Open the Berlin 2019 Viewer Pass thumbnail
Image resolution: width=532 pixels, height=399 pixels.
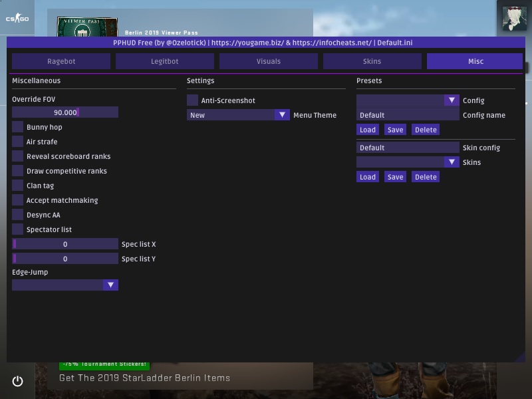pos(87,27)
